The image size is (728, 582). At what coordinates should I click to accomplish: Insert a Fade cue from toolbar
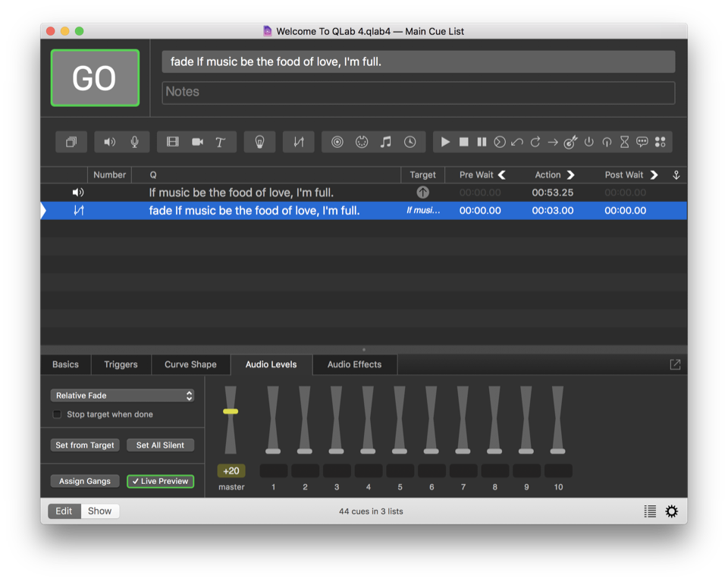(299, 142)
